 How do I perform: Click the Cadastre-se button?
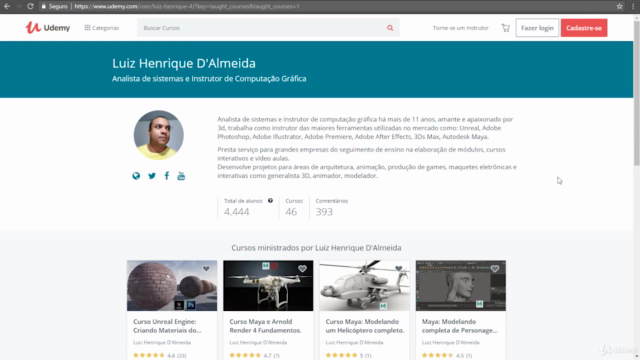[584, 28]
